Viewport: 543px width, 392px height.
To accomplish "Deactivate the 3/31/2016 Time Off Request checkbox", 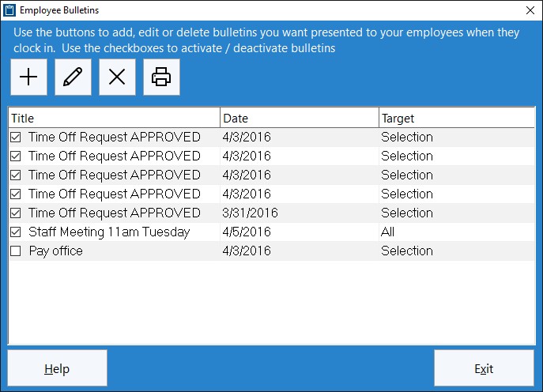I will [16, 213].
